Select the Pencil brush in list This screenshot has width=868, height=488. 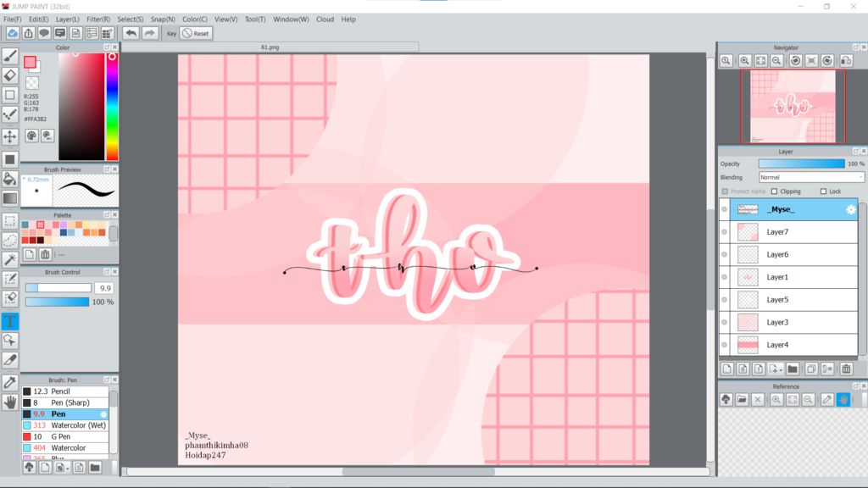coord(65,391)
